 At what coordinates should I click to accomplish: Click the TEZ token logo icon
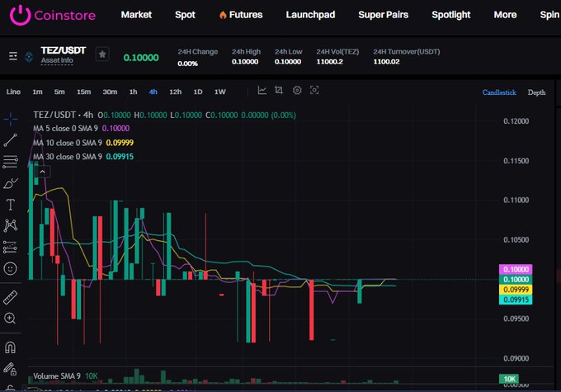[29, 57]
